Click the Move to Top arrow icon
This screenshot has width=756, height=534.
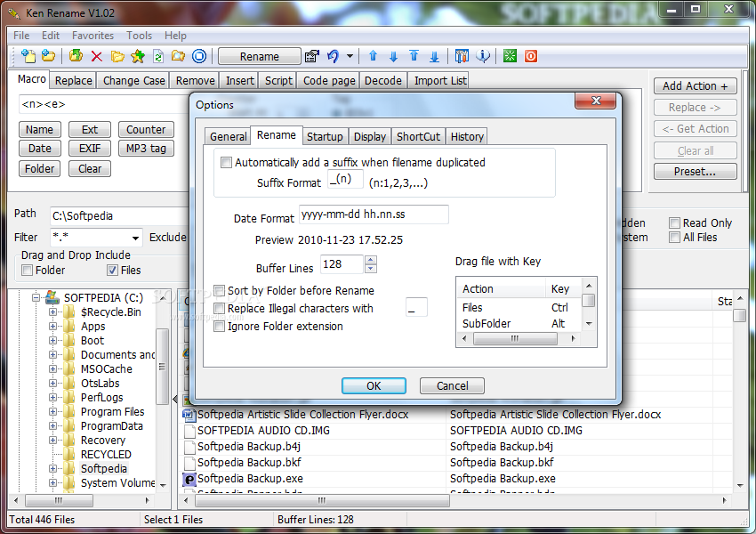pos(414,56)
